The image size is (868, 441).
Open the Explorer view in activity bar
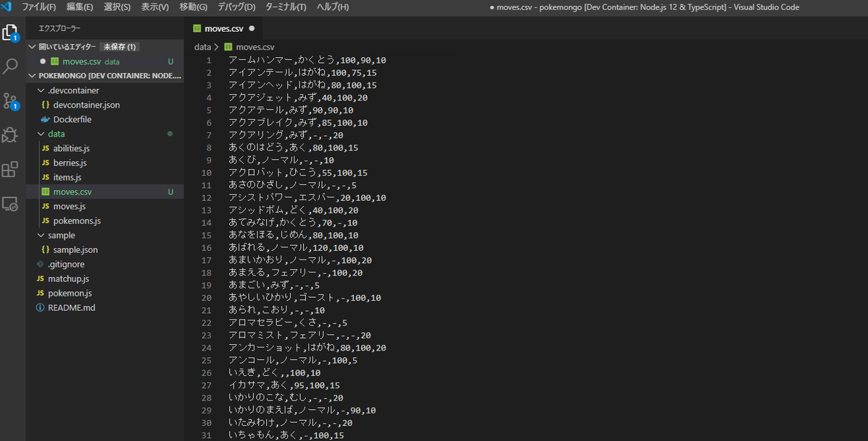click(x=11, y=33)
